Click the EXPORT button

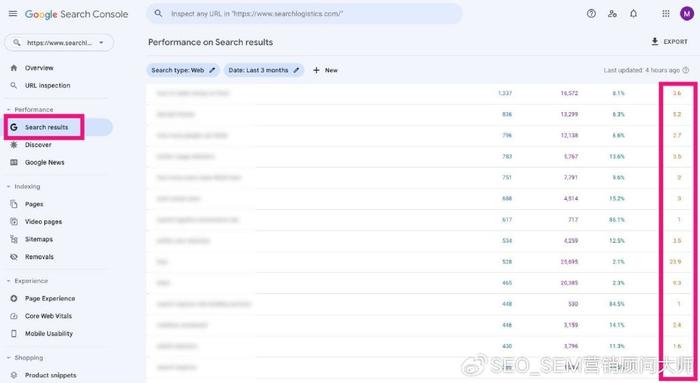point(669,42)
